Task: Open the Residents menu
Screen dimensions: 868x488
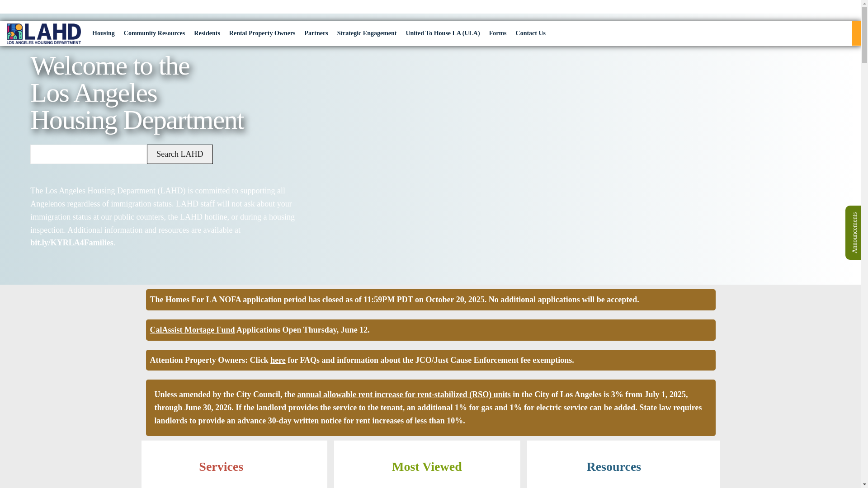Action: (207, 33)
